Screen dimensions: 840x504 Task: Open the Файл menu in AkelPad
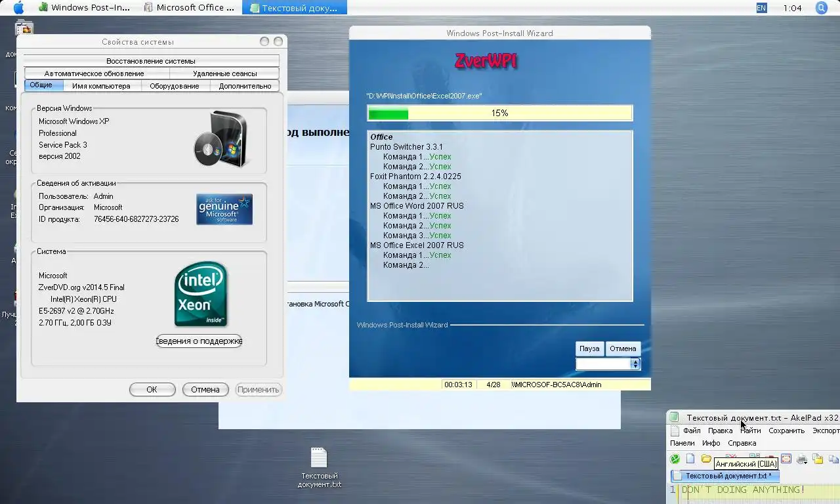pyautogui.click(x=692, y=430)
